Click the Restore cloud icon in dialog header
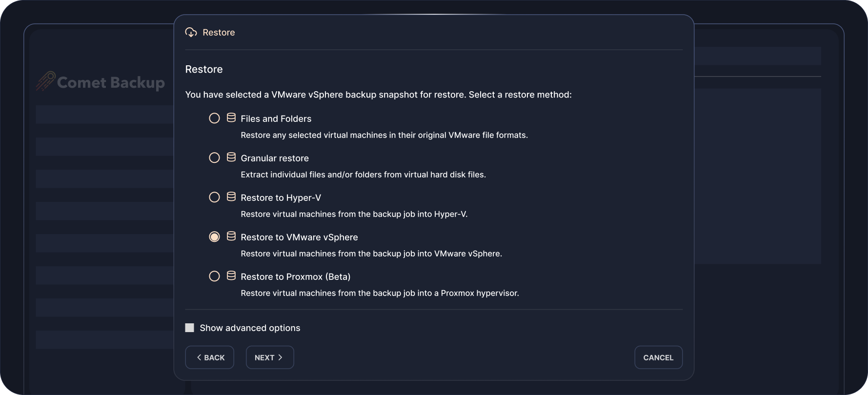The width and height of the screenshot is (868, 395). (x=191, y=32)
